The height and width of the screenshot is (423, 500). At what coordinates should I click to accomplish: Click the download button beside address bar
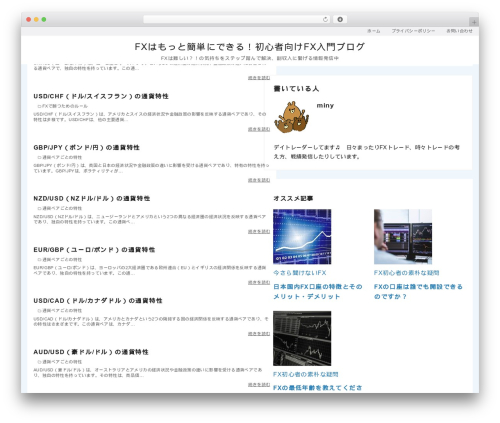pyautogui.click(x=340, y=20)
